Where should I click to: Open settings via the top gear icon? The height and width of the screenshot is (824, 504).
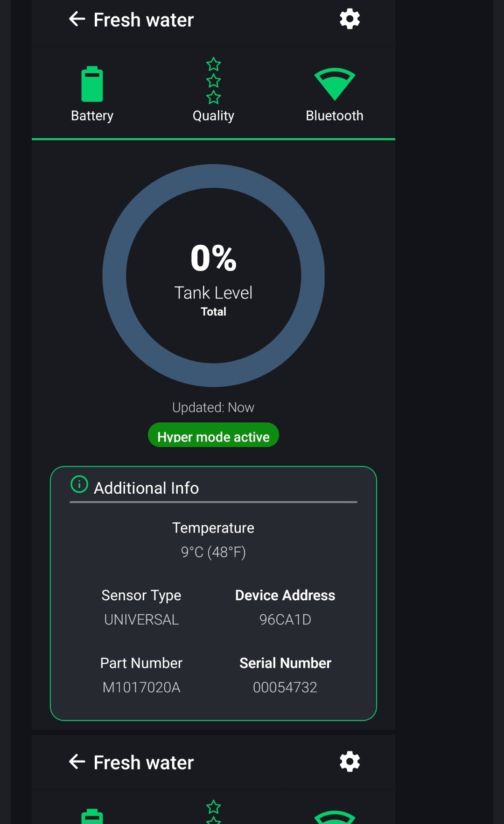pyautogui.click(x=350, y=19)
